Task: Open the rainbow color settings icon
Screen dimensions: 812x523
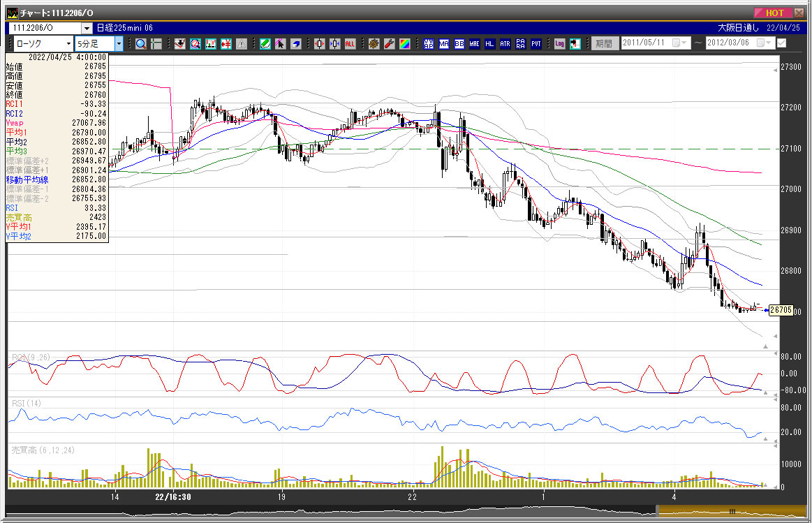Action: point(404,44)
